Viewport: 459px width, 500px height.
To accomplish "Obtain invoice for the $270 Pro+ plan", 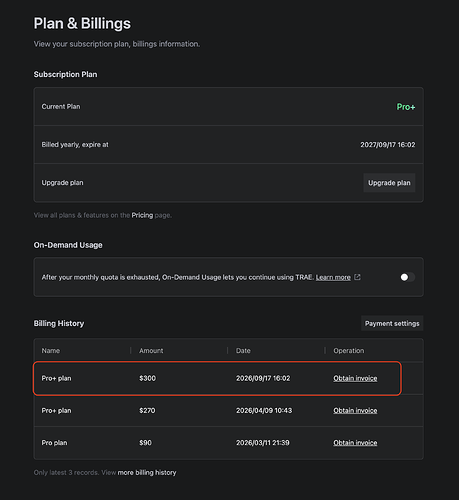I will [x=355, y=410].
